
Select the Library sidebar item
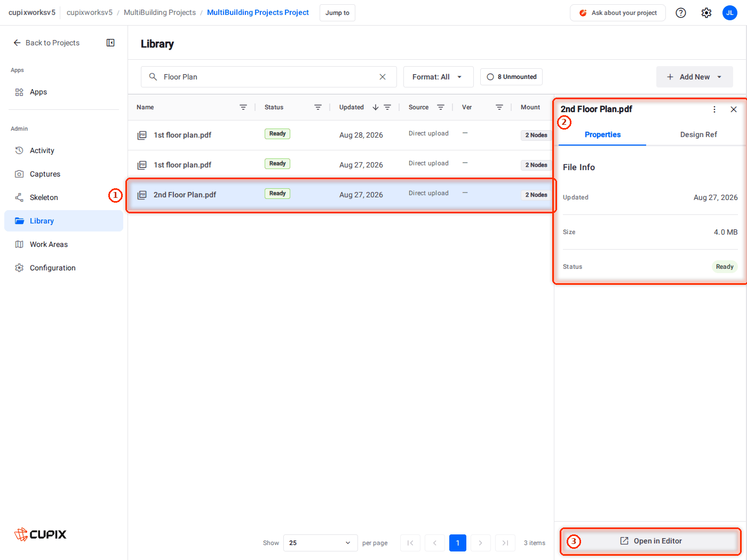[63, 221]
